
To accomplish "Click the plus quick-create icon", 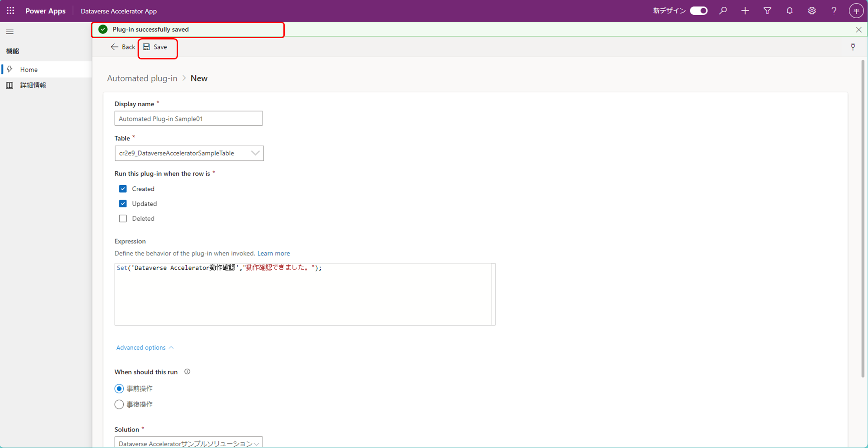I will click(745, 11).
